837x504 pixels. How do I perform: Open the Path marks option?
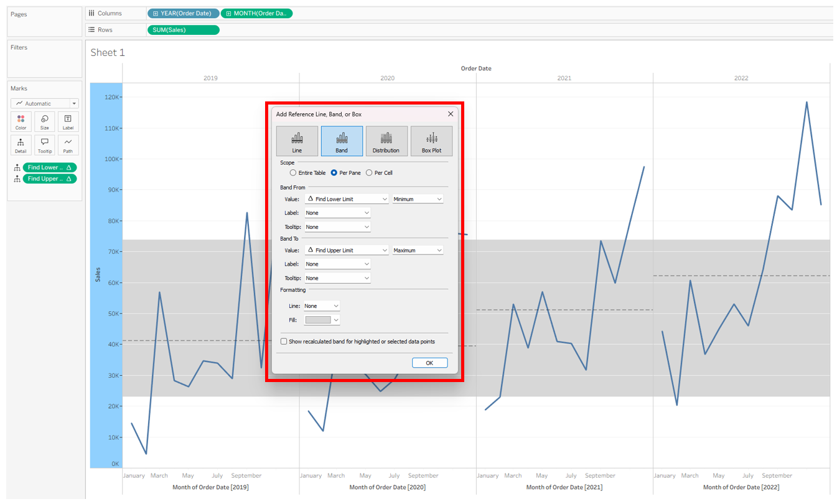68,145
